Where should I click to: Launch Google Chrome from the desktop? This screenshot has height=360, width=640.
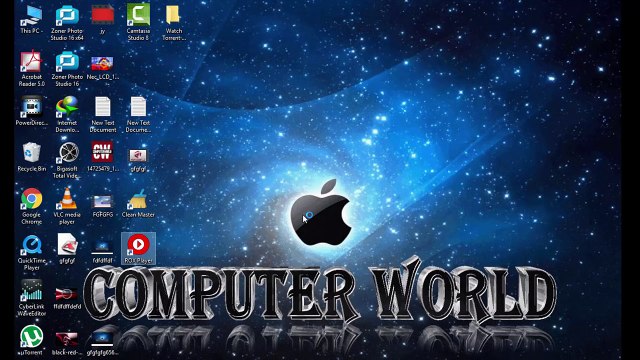[x=31, y=207]
